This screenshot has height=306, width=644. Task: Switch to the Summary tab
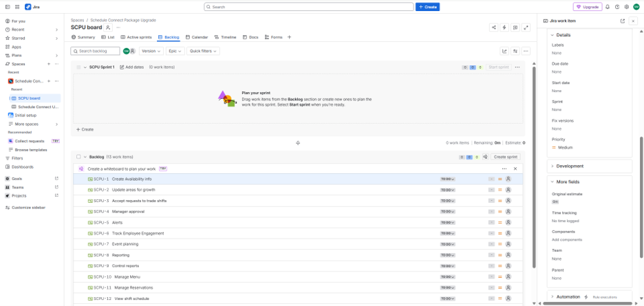pos(83,37)
